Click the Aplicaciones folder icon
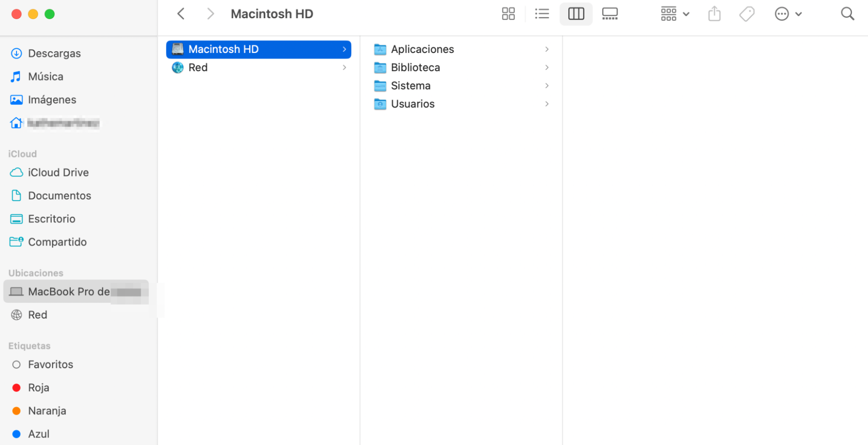 [380, 49]
